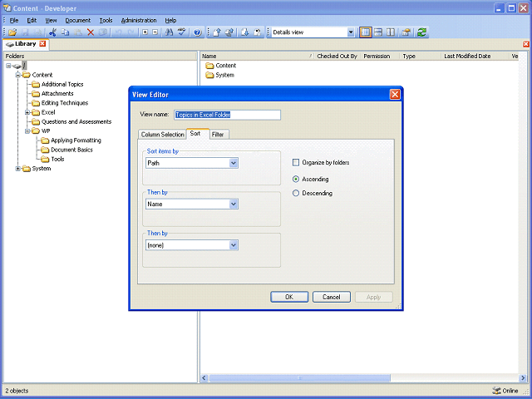Click the Open folder toolbar icon
This screenshot has height=399, width=532.
pos(12,32)
